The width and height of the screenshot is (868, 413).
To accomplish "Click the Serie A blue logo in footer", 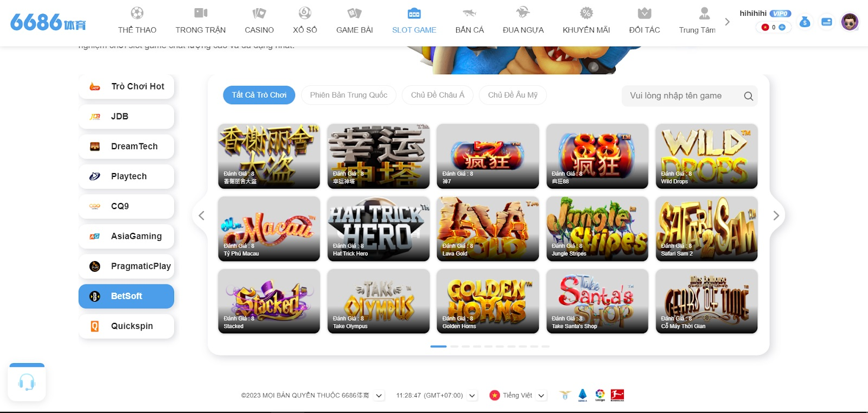I will pyautogui.click(x=583, y=395).
